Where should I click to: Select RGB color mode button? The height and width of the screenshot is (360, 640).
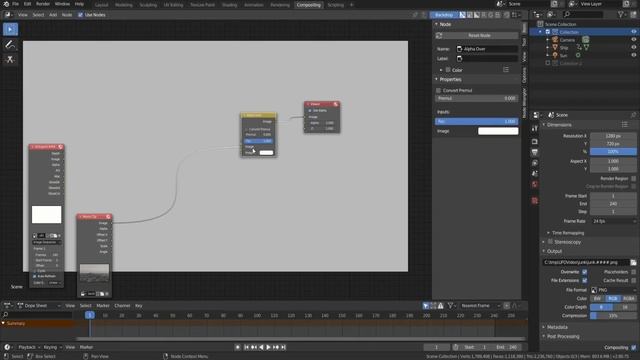(613, 298)
